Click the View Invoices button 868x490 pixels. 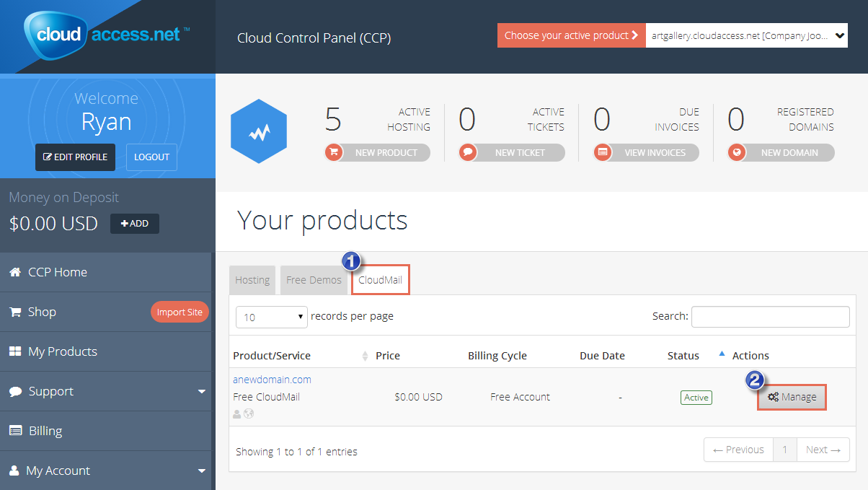(x=646, y=152)
